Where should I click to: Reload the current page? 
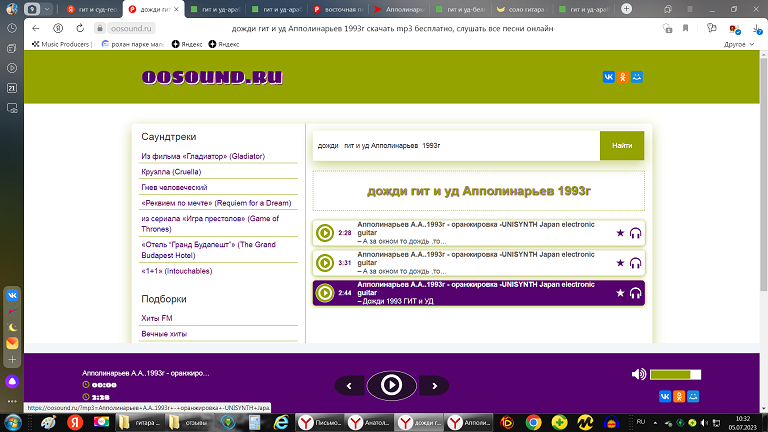tap(80, 28)
